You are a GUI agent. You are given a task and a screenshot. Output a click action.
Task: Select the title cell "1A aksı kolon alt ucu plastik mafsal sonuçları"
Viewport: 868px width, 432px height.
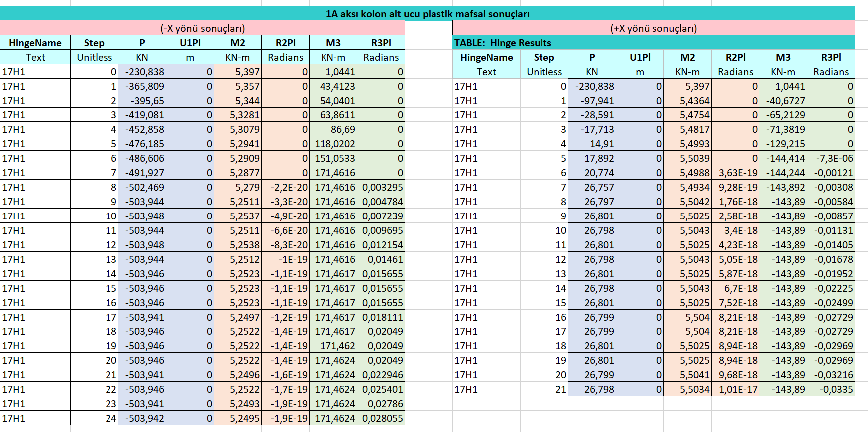[427, 14]
